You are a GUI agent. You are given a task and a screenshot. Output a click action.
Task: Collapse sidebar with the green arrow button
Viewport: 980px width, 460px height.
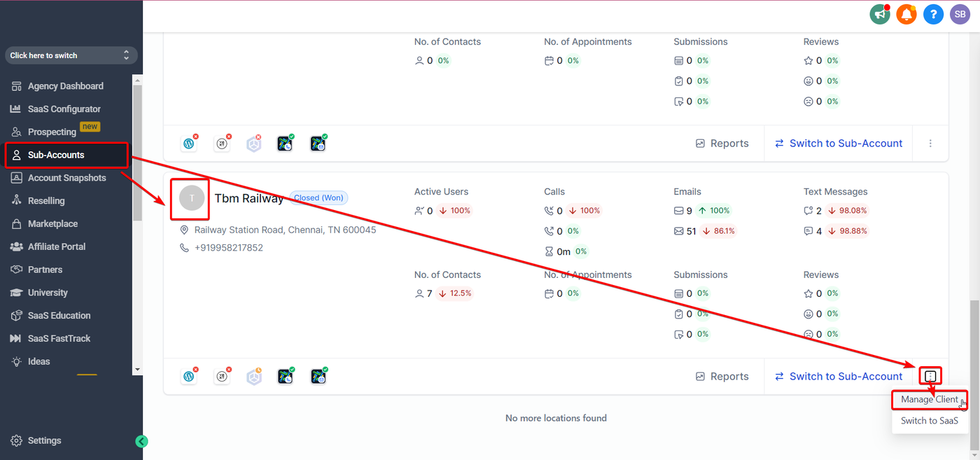142,441
